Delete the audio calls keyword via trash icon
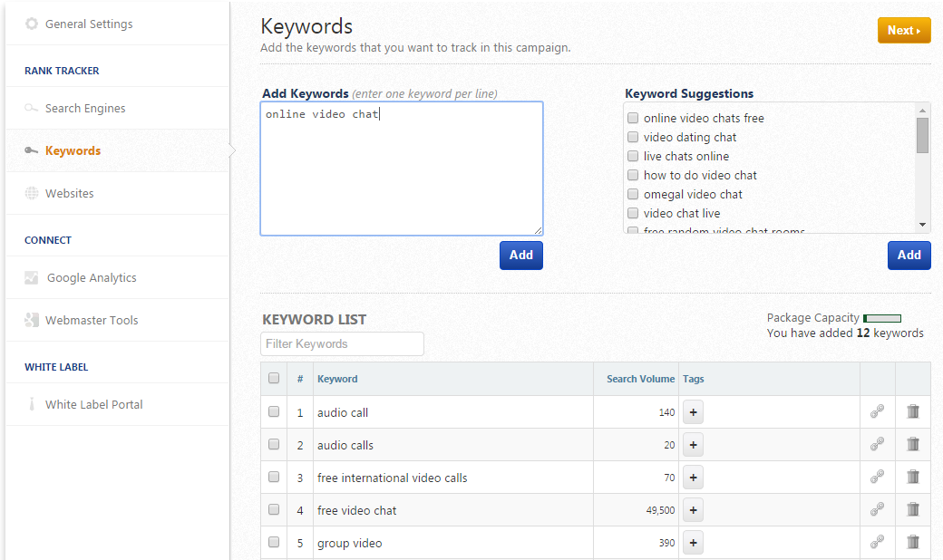 coord(913,445)
